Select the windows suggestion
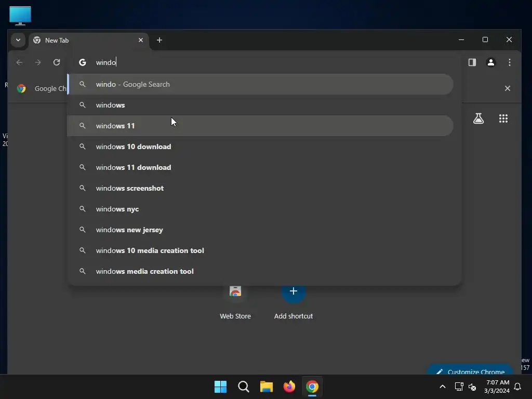 coord(260,105)
